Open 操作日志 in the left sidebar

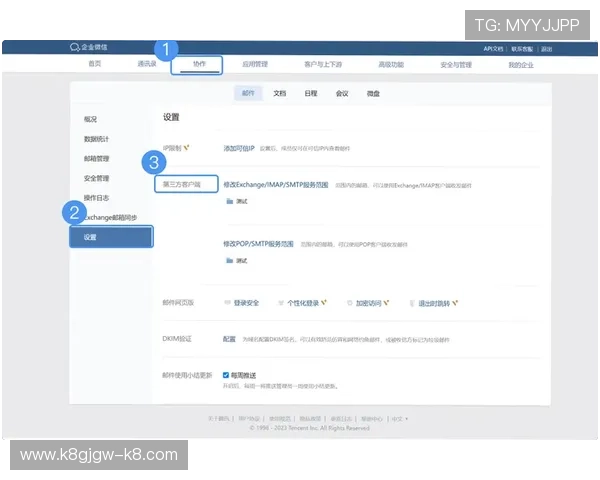96,198
